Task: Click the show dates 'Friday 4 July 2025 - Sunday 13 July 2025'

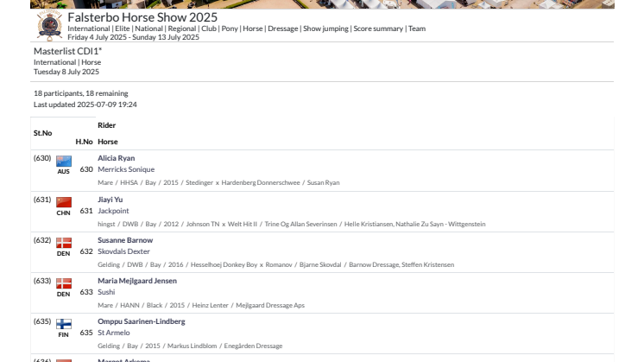Action: 134,37
